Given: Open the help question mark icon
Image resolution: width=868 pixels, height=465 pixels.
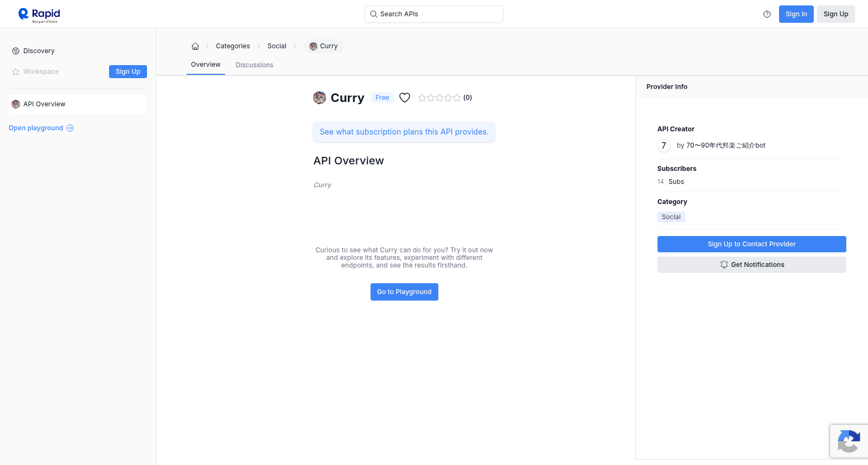Looking at the screenshot, I should [767, 14].
